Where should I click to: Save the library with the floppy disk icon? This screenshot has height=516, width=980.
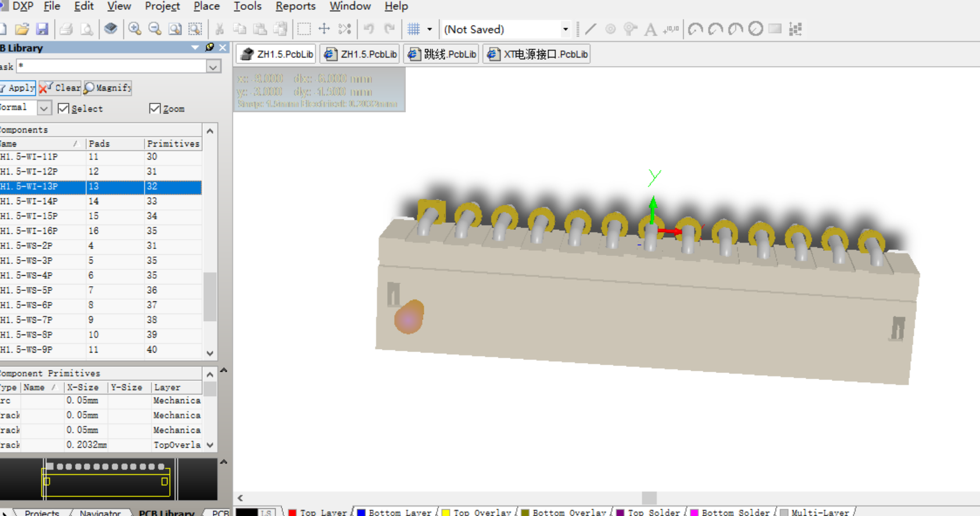42,29
